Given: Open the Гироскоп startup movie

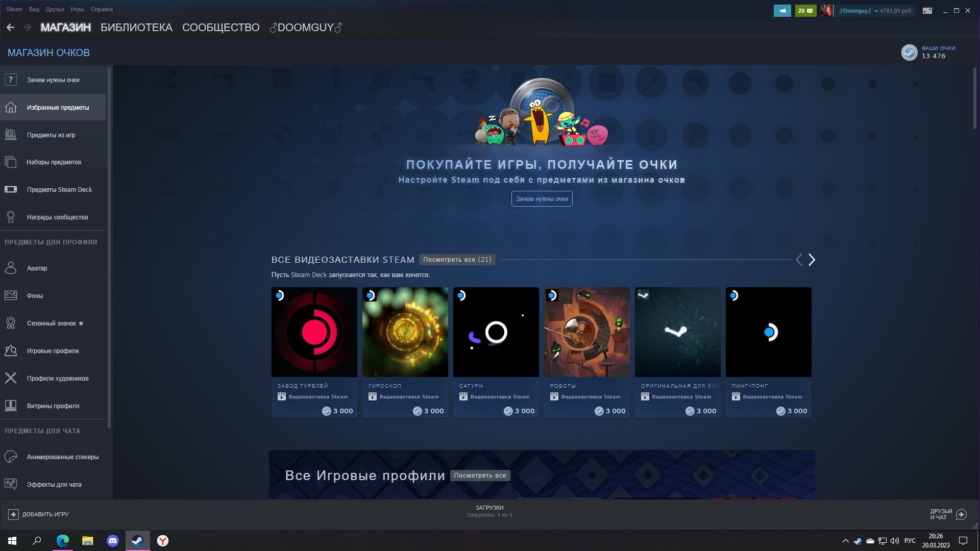Looking at the screenshot, I should (x=405, y=352).
